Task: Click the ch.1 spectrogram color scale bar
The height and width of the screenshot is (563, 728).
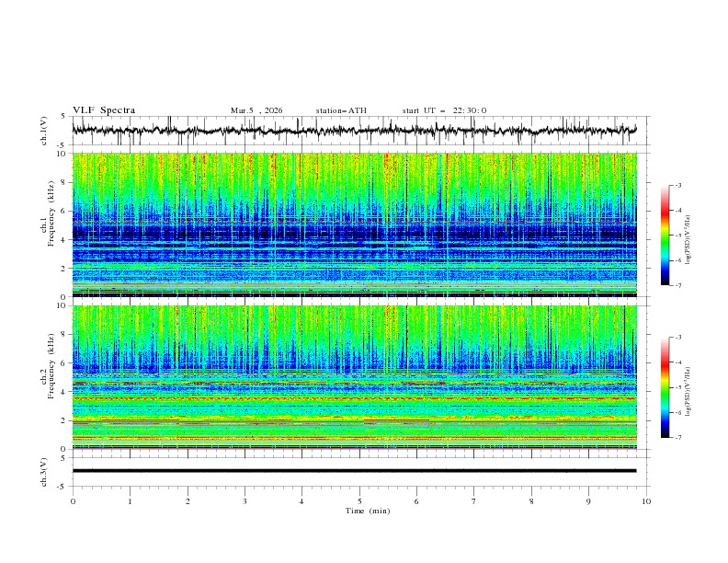Action: 665,236
